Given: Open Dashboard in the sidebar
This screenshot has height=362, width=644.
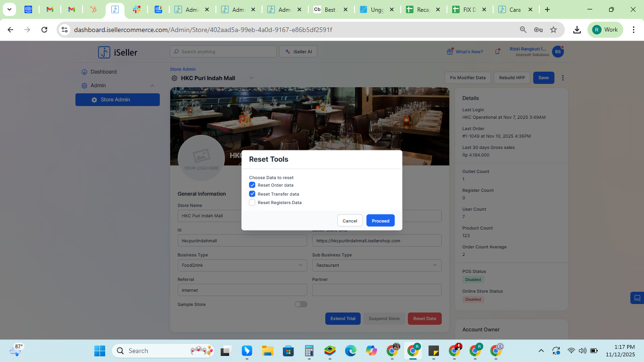Looking at the screenshot, I should [103, 72].
